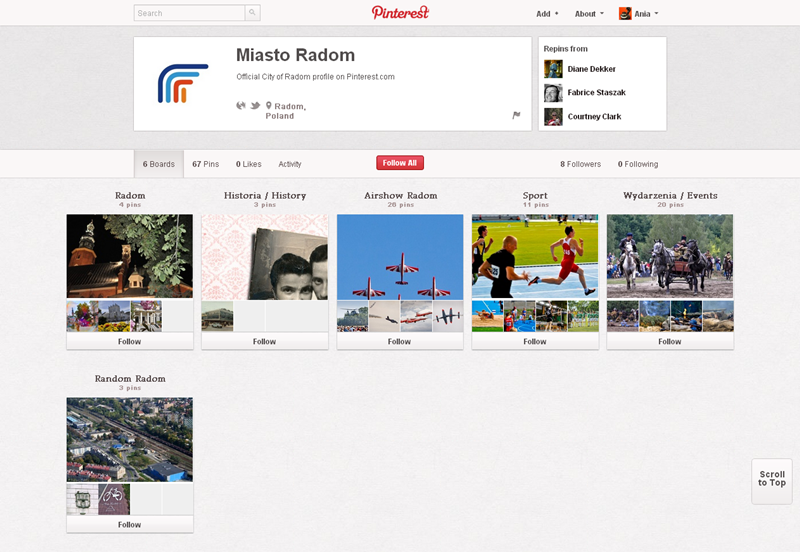The image size is (800, 552).
Task: Click the Scroll to Top button
Action: pos(771,480)
